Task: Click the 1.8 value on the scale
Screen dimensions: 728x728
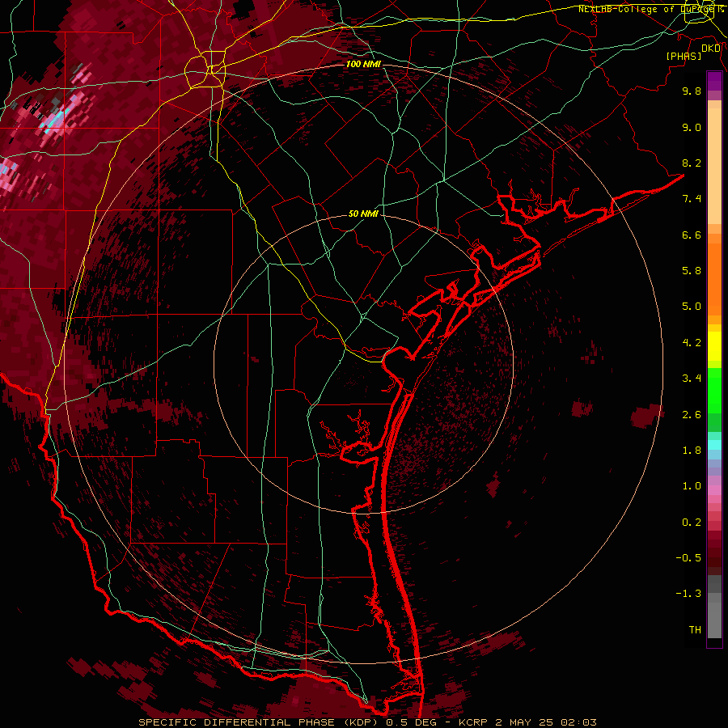Action: pyautogui.click(x=692, y=451)
